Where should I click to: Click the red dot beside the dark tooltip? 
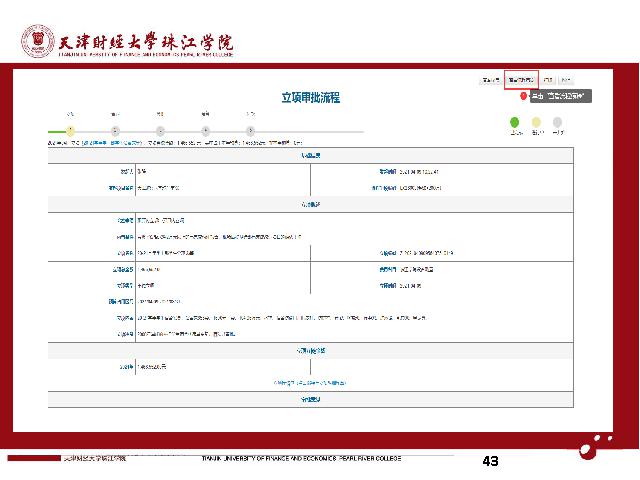tap(523, 96)
